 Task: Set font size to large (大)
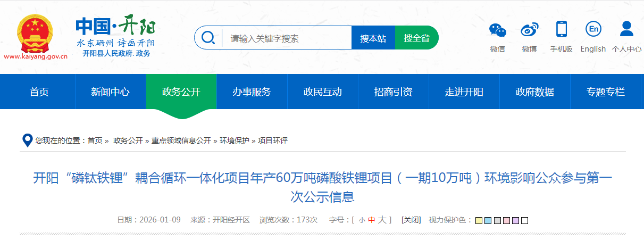click(382, 220)
